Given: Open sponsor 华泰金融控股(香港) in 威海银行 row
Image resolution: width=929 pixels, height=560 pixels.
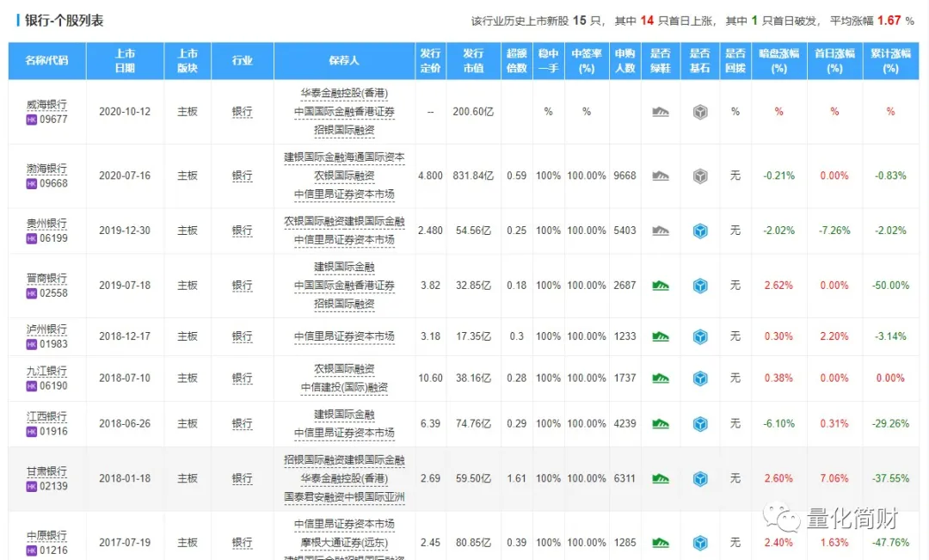Looking at the screenshot, I should [344, 94].
